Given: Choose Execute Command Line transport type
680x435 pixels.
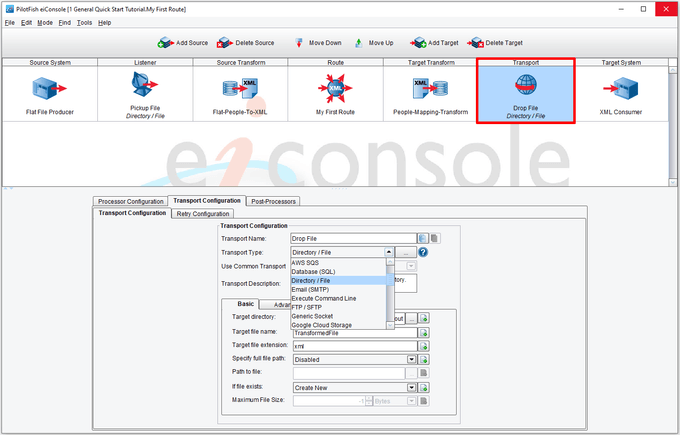Looking at the screenshot, I should 338,298.
